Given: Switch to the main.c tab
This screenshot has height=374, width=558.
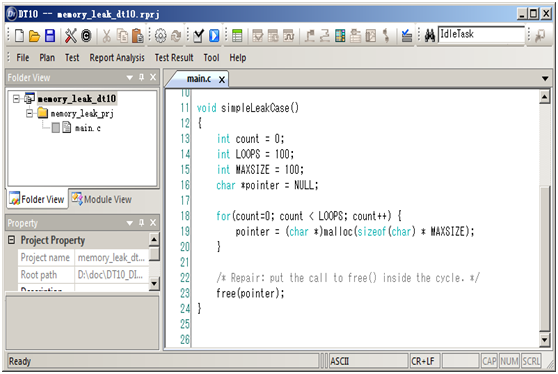Looking at the screenshot, I should tap(199, 79).
